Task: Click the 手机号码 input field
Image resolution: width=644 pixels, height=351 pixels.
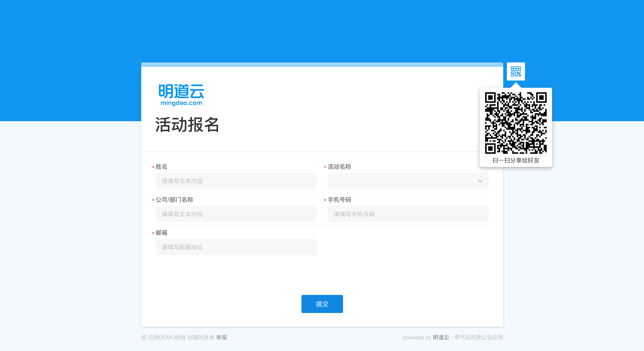Action: (x=408, y=214)
